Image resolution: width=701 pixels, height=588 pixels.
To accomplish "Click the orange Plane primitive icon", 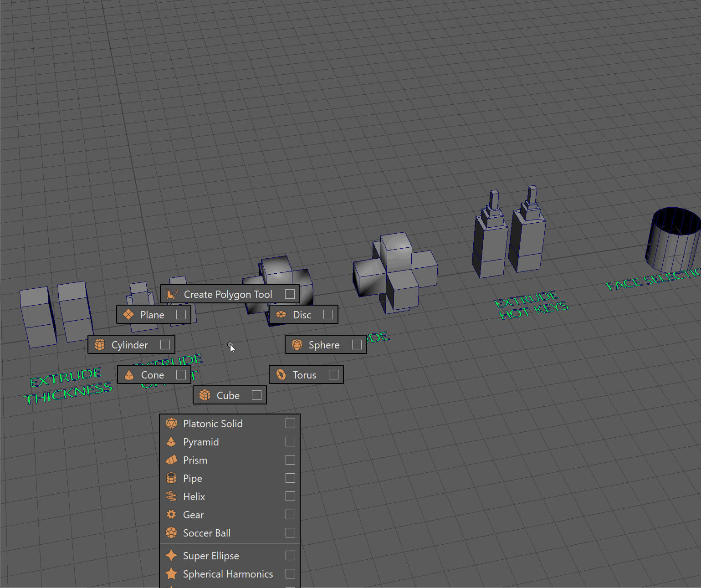I will coord(128,315).
